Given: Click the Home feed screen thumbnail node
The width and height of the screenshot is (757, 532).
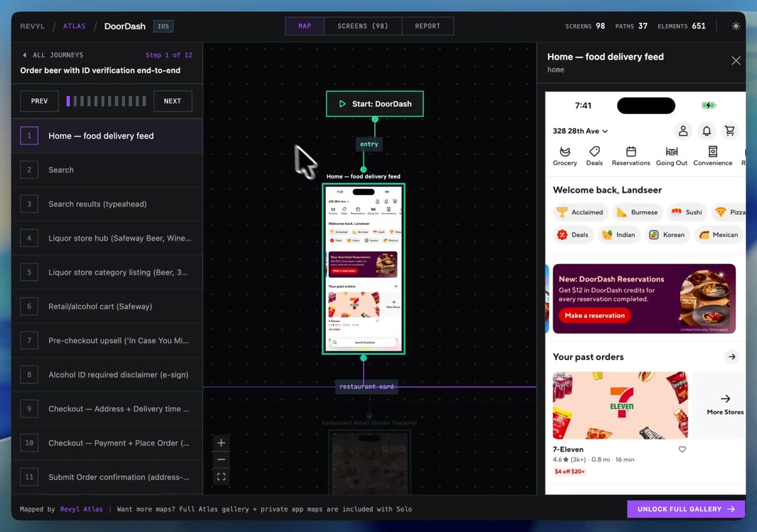Looking at the screenshot, I should (363, 269).
